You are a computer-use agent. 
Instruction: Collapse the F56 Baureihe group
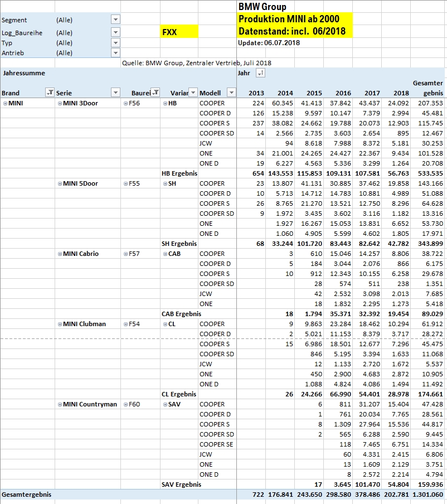coord(125,104)
